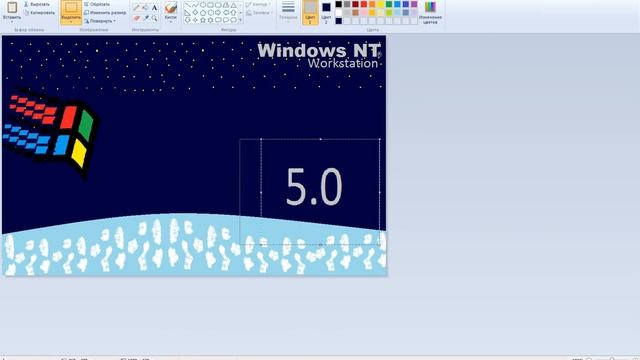Select the Magnifier tool
The height and width of the screenshot is (360, 640).
pyautogui.click(x=154, y=18)
